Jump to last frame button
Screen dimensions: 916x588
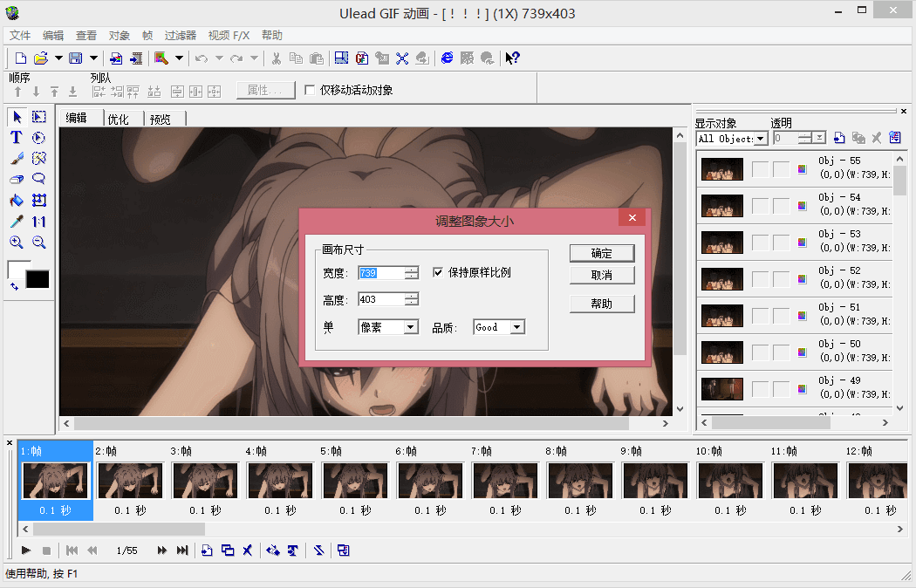click(x=182, y=550)
